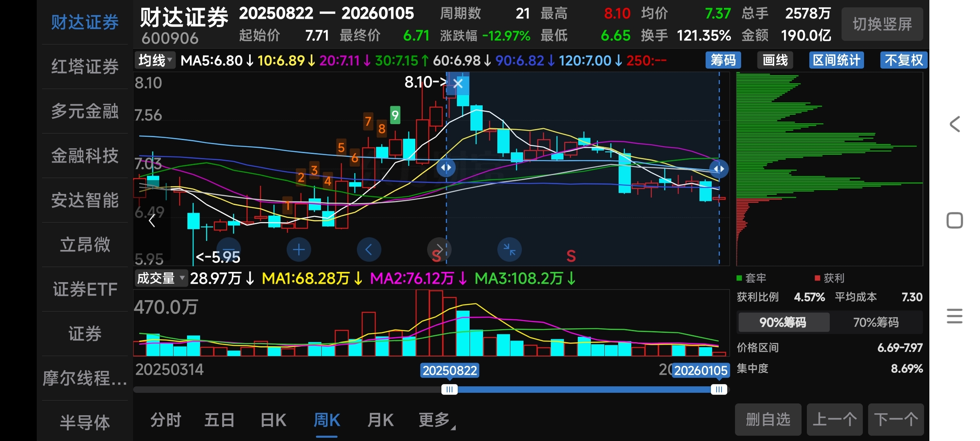Switch to the 日K tab
The width and height of the screenshot is (980, 441).
[x=273, y=420]
